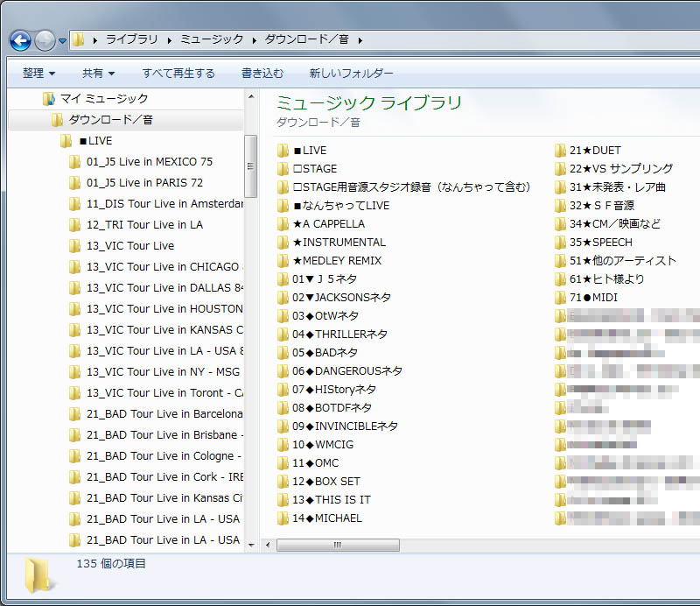
Task: Click the navigation pane vertical scrollbar thumb
Action: (251, 166)
